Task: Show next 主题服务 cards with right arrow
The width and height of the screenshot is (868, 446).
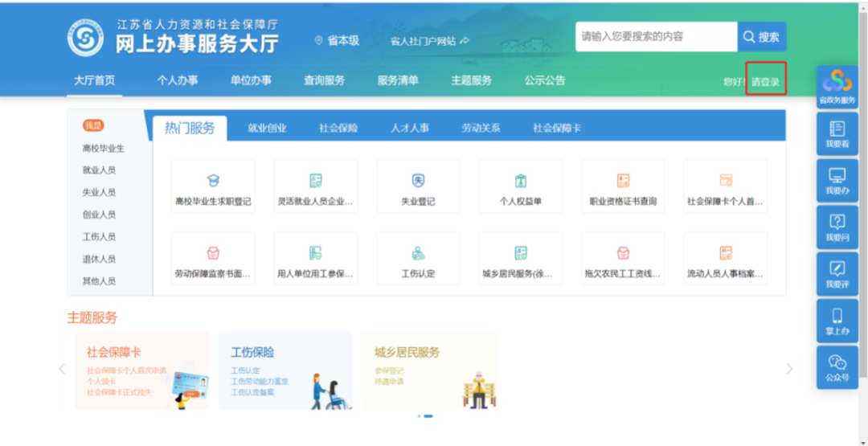Action: [789, 369]
